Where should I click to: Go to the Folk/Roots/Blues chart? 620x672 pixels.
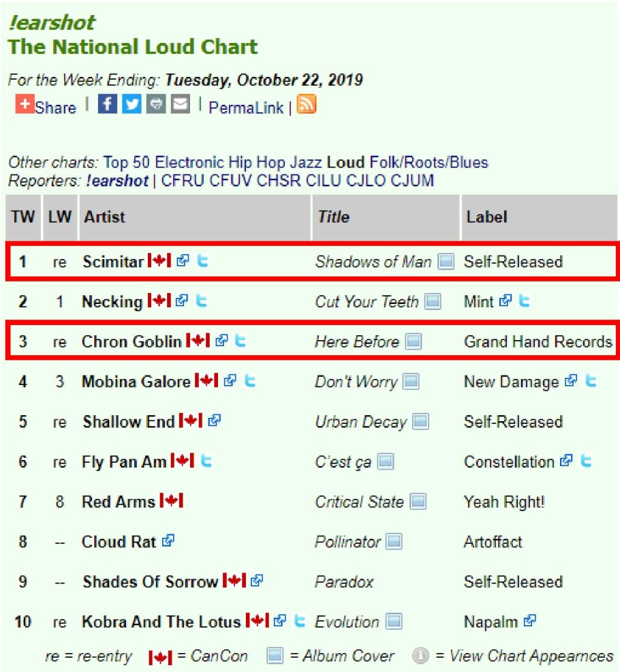(x=429, y=163)
